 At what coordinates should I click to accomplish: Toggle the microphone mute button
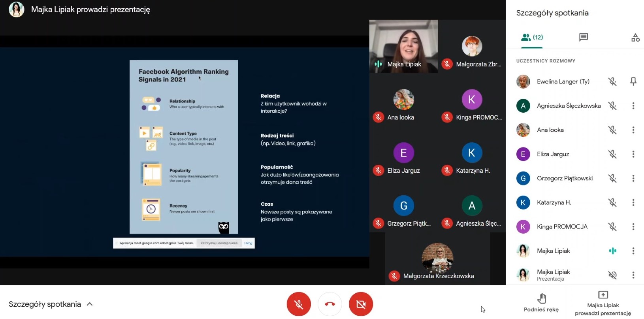(299, 304)
